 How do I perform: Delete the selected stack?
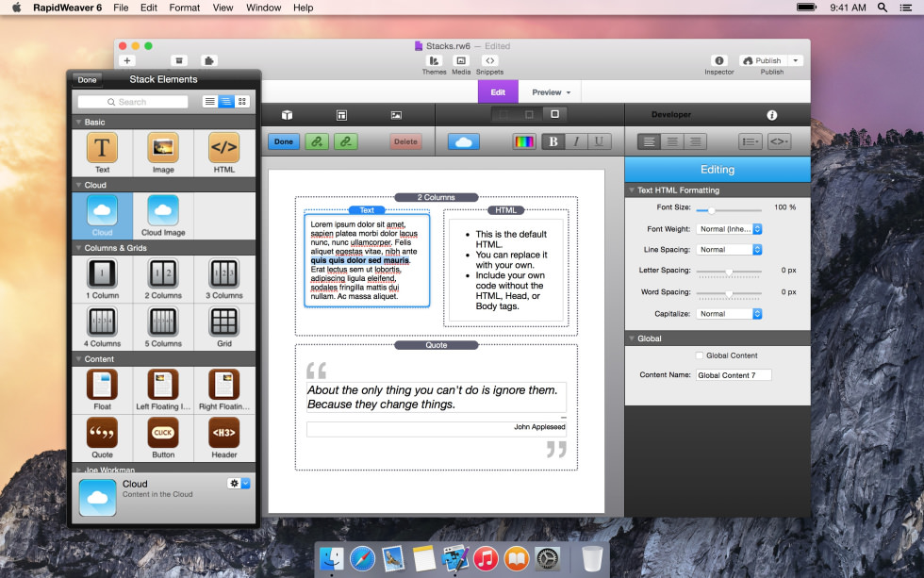point(405,141)
